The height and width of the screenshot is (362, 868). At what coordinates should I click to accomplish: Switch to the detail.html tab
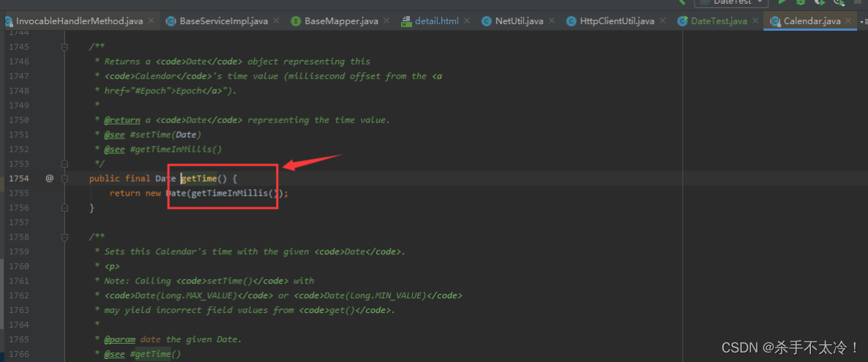[437, 21]
